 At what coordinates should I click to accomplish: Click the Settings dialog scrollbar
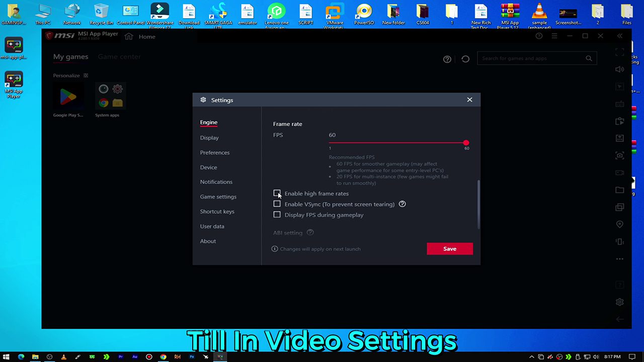[x=478, y=205]
